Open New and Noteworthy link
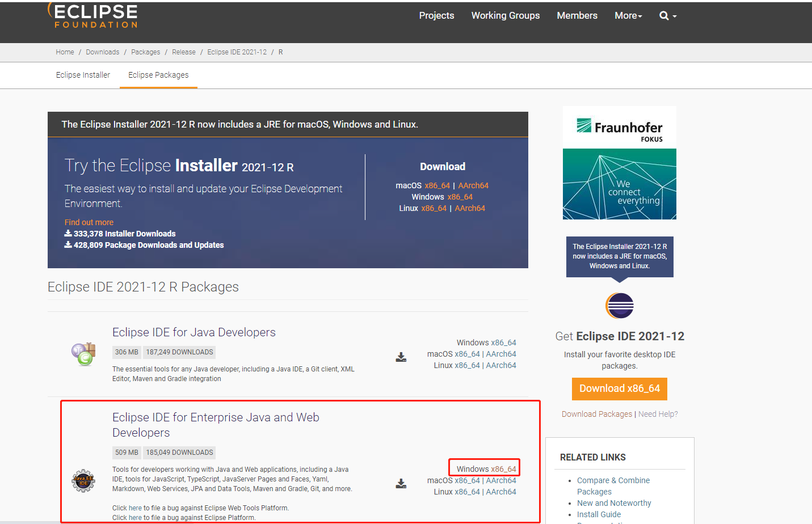This screenshot has width=812, height=524. (614, 503)
